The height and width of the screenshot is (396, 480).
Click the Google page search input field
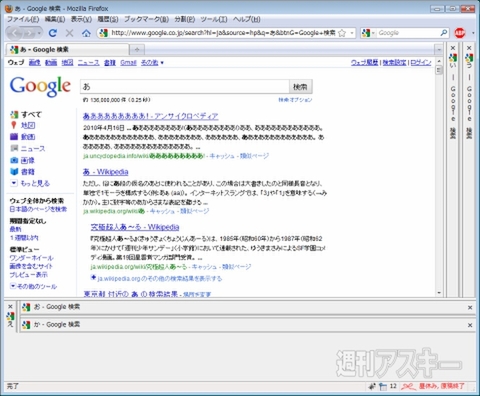185,87
